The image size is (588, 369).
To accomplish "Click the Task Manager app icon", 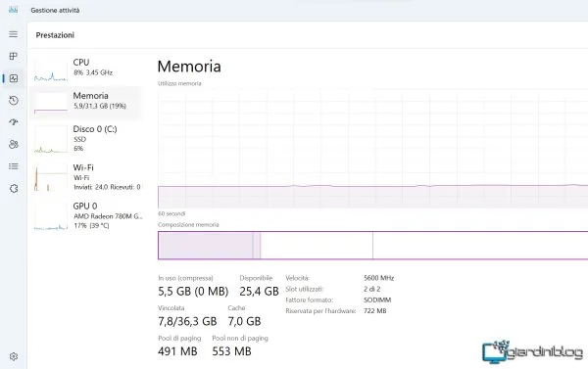I will [x=13, y=10].
